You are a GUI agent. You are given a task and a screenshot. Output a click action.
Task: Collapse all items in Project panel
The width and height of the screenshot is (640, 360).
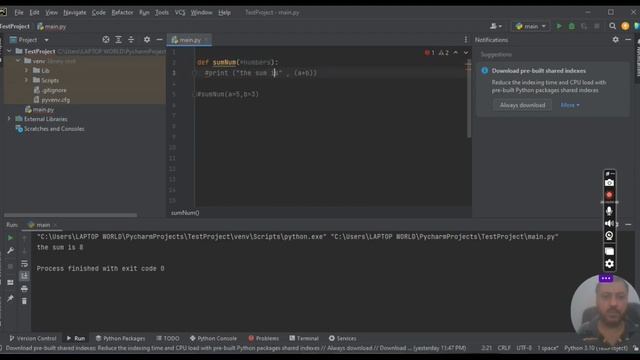(x=131, y=40)
